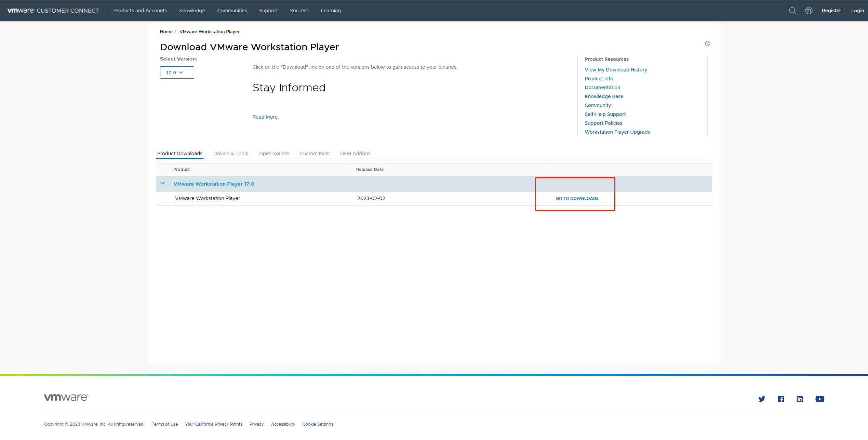Open VMware's Twitter page icon
Viewport: 868px width, 440px height.
(762, 399)
